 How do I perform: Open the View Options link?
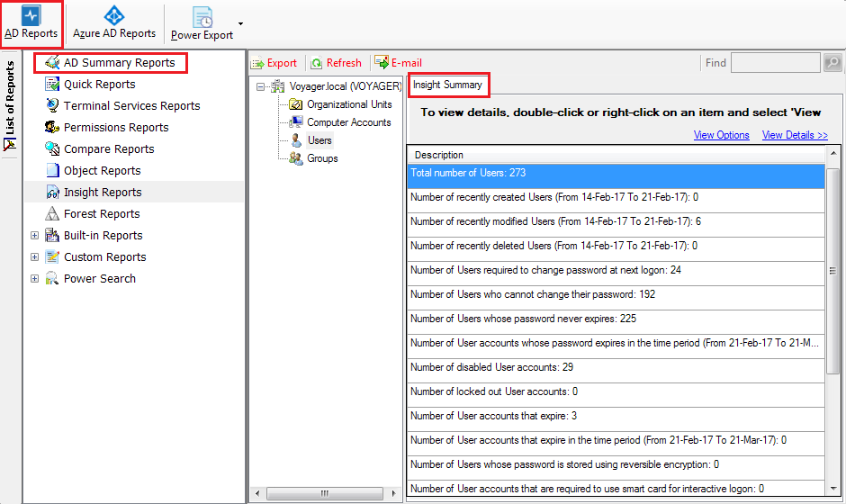click(x=721, y=135)
